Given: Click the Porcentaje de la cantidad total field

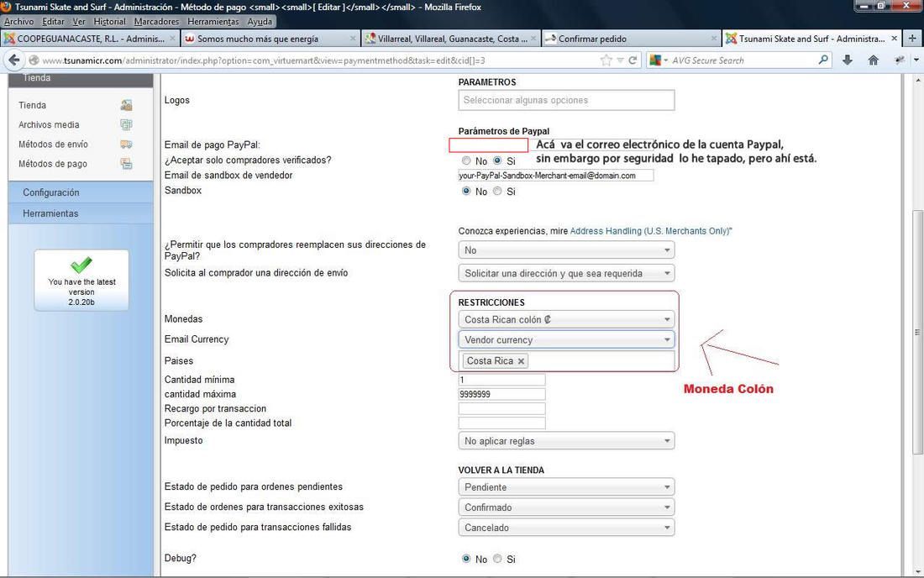Looking at the screenshot, I should [501, 423].
